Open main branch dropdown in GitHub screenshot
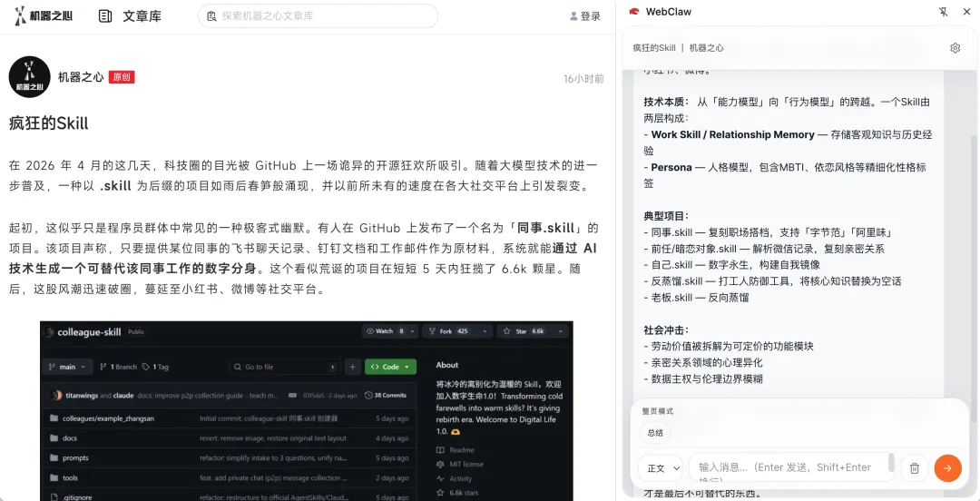The height and width of the screenshot is (501, 980). click(x=67, y=368)
